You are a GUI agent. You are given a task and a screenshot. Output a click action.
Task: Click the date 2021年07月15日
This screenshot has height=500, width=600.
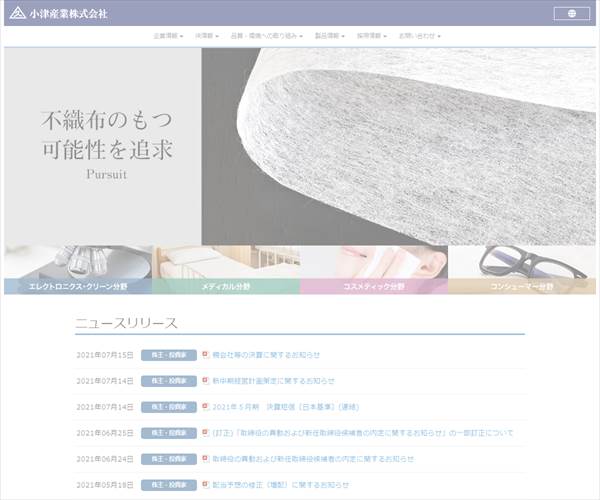point(105,355)
